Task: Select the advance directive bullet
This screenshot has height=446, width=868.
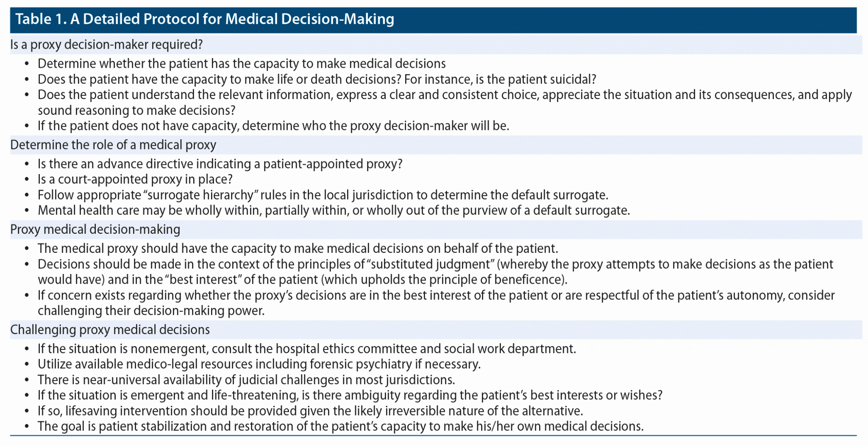Action: click(x=220, y=164)
